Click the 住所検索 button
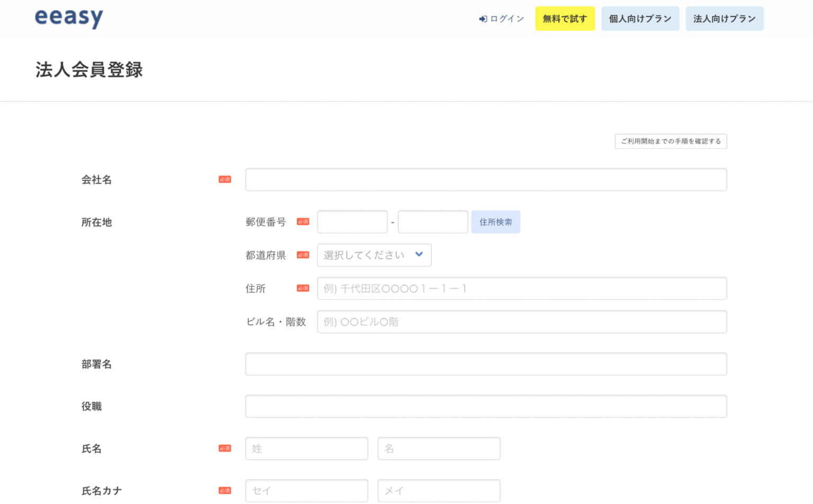 (x=495, y=222)
